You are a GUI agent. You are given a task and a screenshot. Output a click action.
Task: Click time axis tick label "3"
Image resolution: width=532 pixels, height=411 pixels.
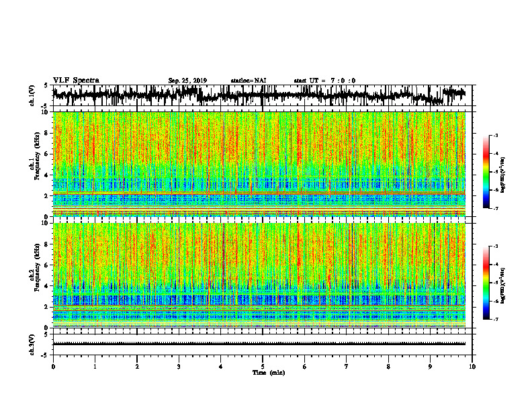click(179, 367)
